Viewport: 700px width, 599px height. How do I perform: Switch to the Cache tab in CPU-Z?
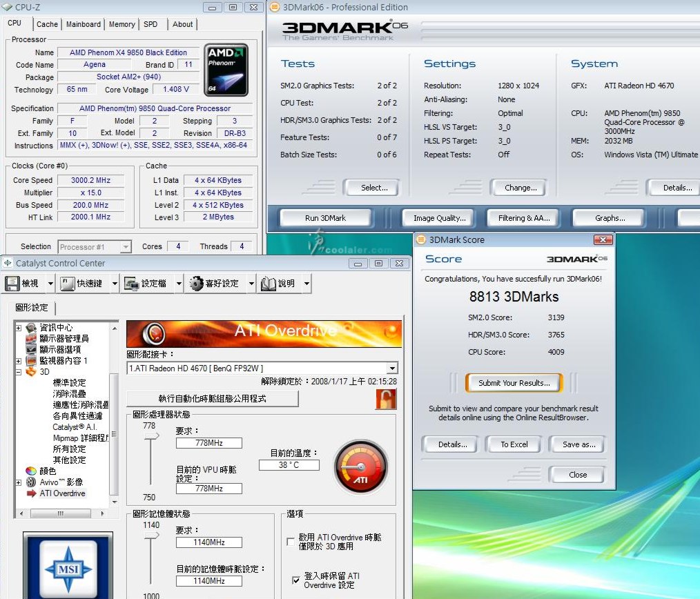click(x=47, y=24)
